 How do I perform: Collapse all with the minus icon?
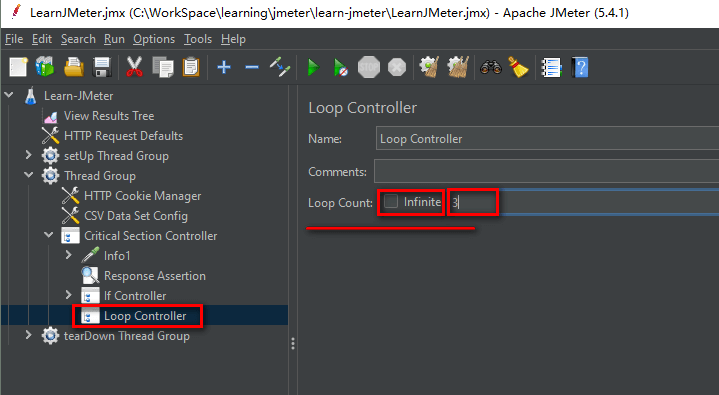pos(252,67)
